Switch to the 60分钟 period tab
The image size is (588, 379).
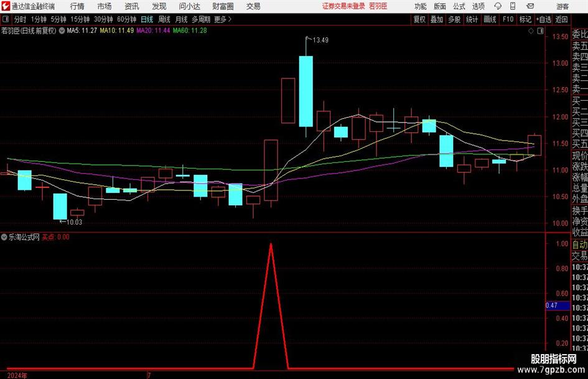127,19
